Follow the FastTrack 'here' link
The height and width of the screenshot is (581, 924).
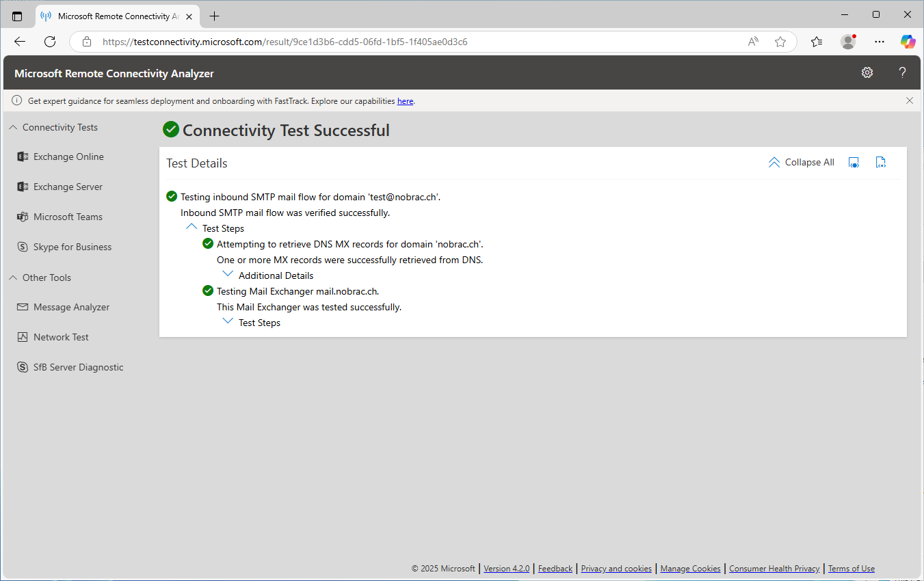point(405,101)
